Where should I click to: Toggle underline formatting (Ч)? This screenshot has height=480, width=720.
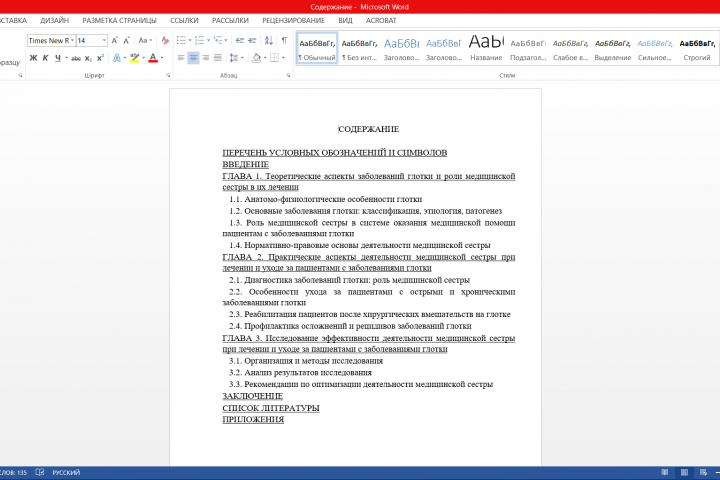click(57, 58)
